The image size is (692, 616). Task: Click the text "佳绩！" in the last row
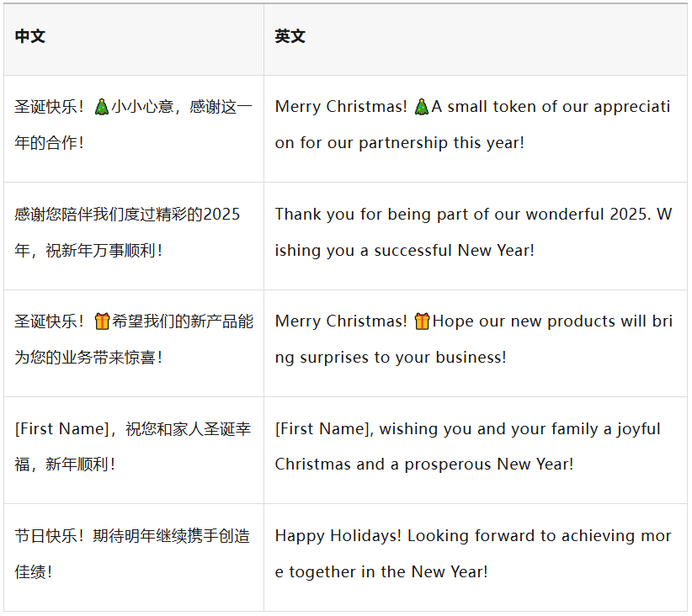pos(34,572)
